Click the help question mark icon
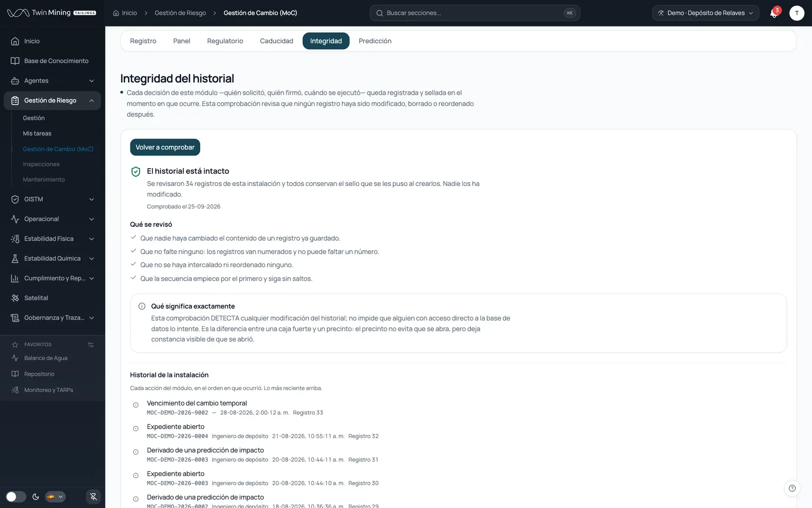Viewport: 812px width, 508px height. tap(792, 488)
